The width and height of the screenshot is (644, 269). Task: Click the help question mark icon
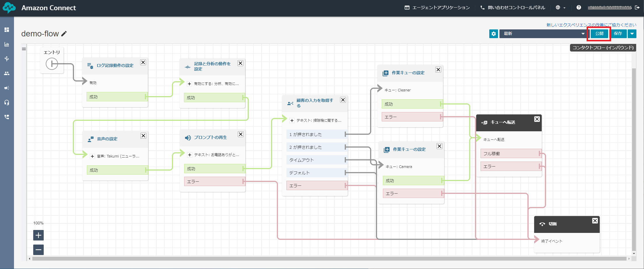[x=579, y=8]
